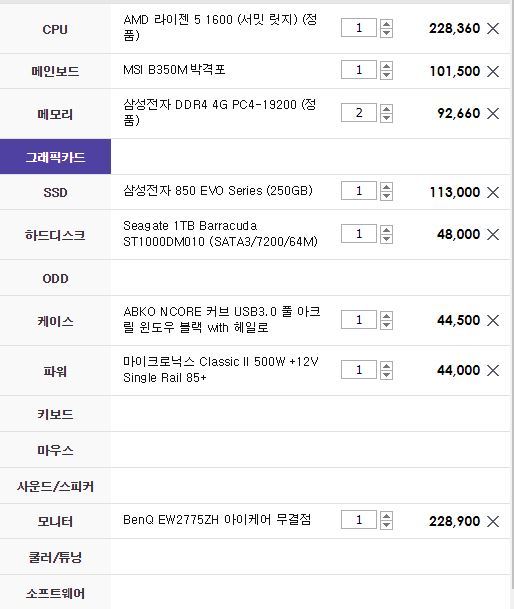This screenshot has height=609, width=514.
Task: Remove the Samsung 850 EVO SSD item
Action: click(x=493, y=192)
